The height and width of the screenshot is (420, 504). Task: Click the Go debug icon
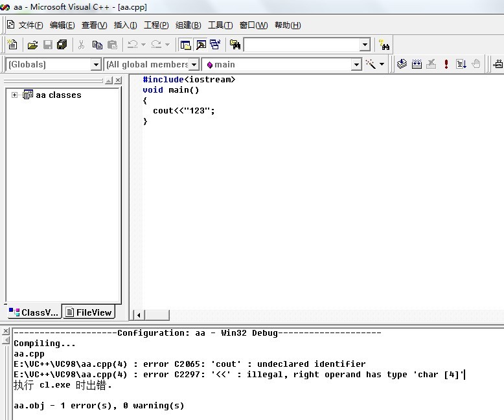coord(461,64)
